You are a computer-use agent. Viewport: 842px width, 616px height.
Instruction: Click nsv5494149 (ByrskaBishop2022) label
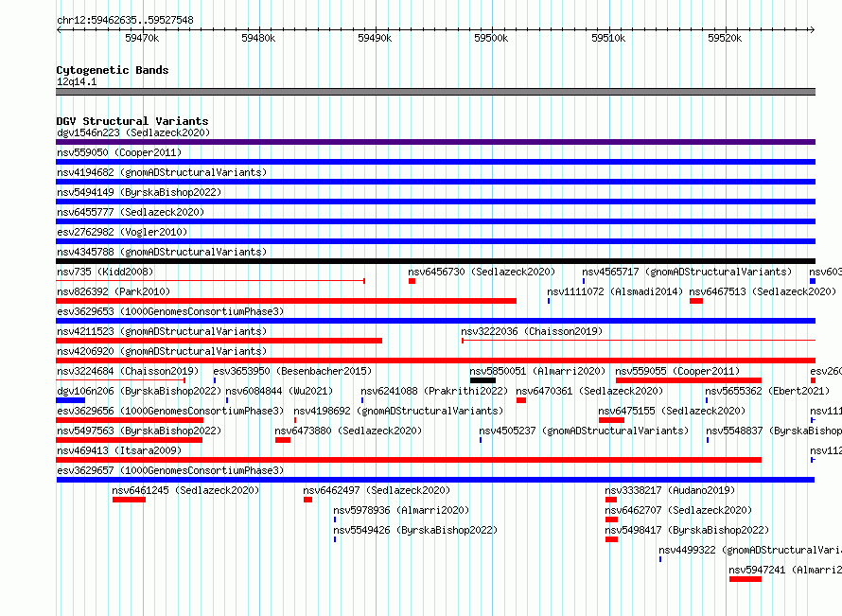[139, 192]
